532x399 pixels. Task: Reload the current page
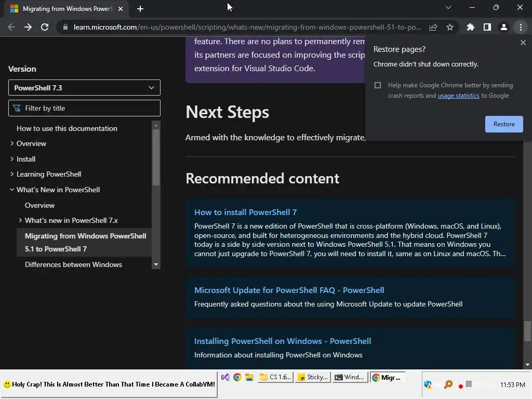45,27
